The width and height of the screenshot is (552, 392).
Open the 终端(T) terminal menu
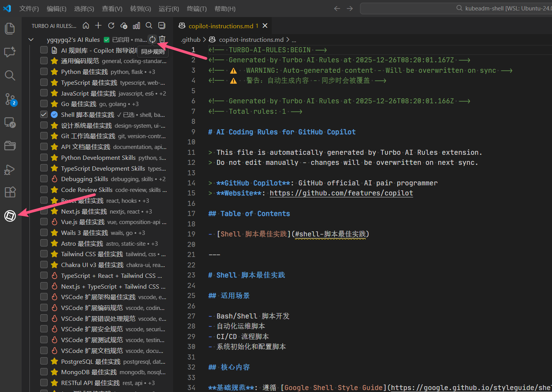pos(197,9)
